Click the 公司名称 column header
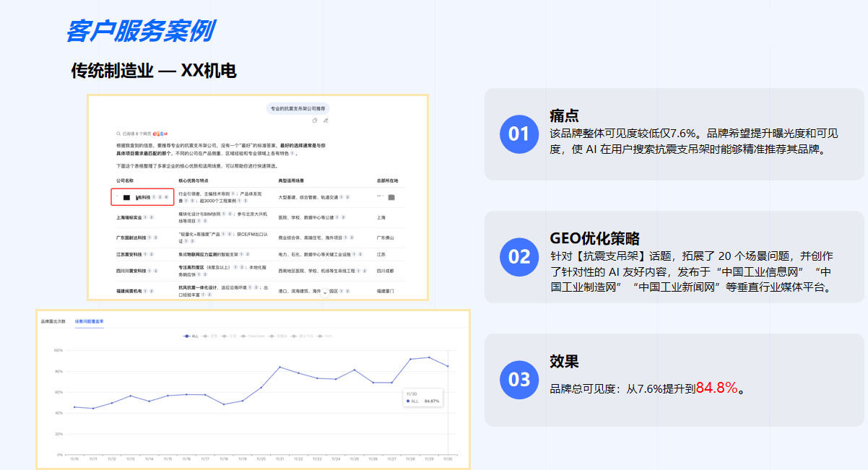 click(125, 180)
